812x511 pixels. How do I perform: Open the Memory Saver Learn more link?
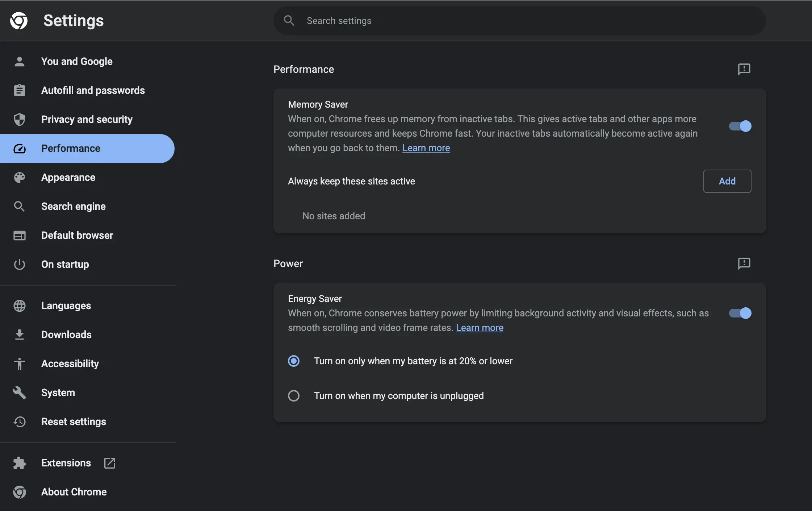(426, 148)
